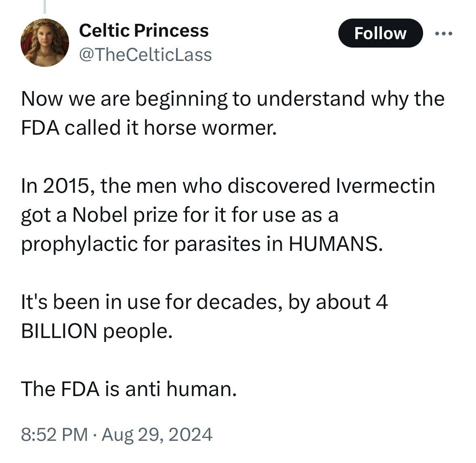This screenshot has height=463, width=476.
Task: Click the thread connector line above the avatar
Action: (45, 6)
